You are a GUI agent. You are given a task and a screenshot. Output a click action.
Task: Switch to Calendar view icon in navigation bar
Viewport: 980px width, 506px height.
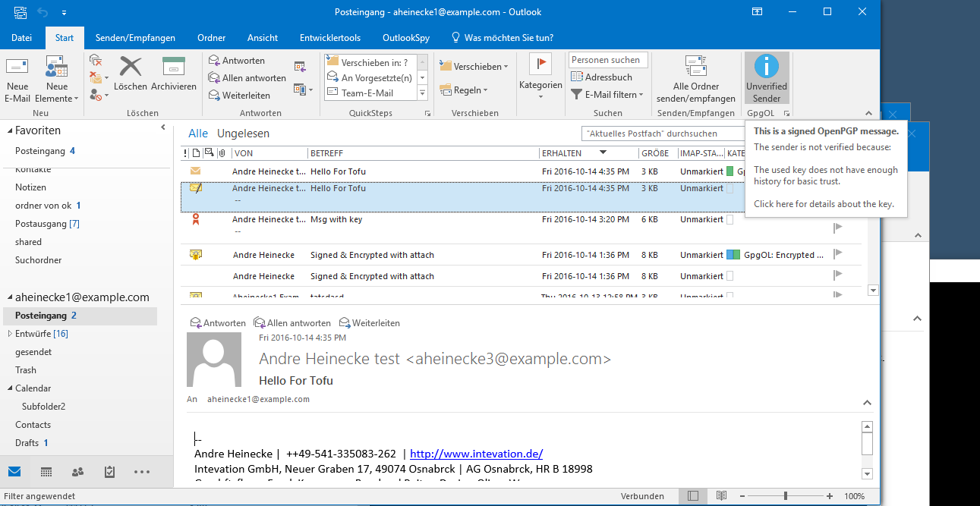(46, 472)
